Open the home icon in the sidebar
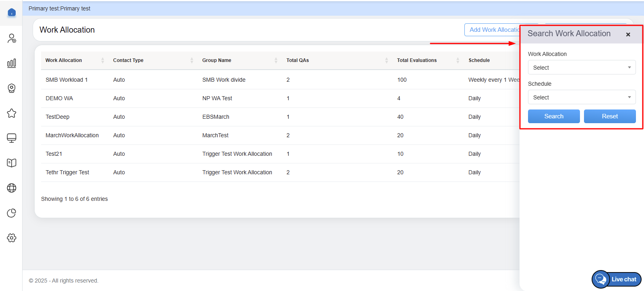This screenshot has height=291, width=644. 12,12
